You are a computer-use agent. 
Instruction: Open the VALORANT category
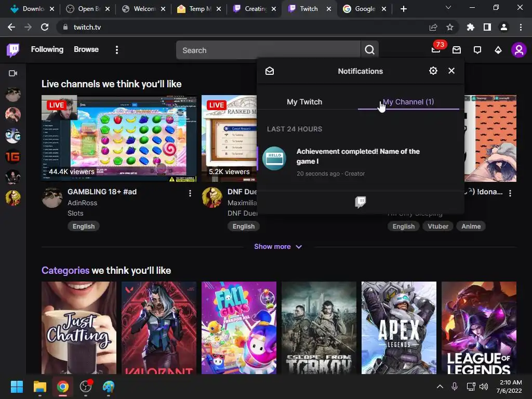tap(159, 328)
